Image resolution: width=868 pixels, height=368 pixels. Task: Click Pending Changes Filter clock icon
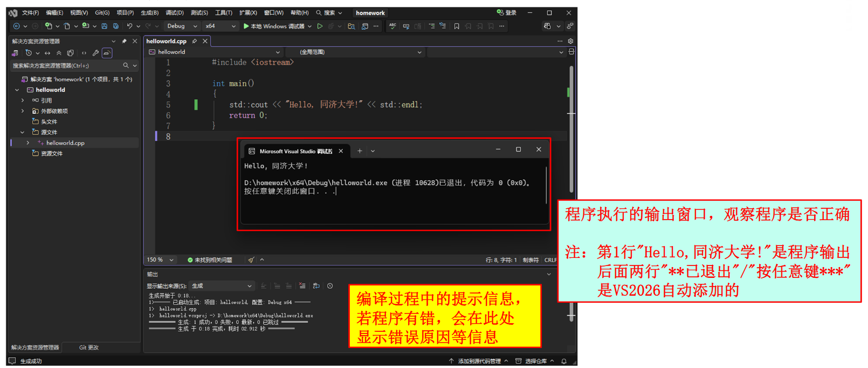point(29,53)
